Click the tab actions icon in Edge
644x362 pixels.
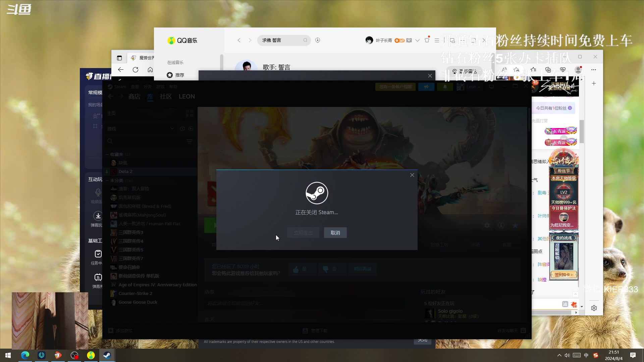click(119, 58)
